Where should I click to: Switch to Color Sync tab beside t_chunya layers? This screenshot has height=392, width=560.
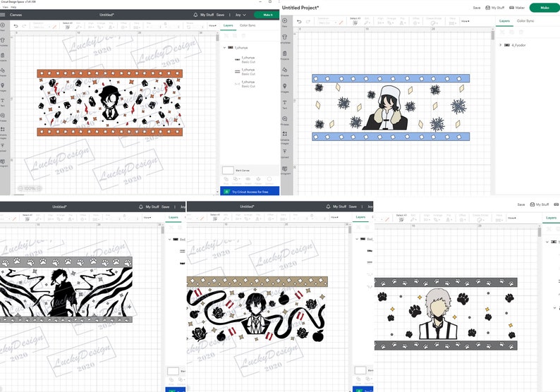[248, 25]
